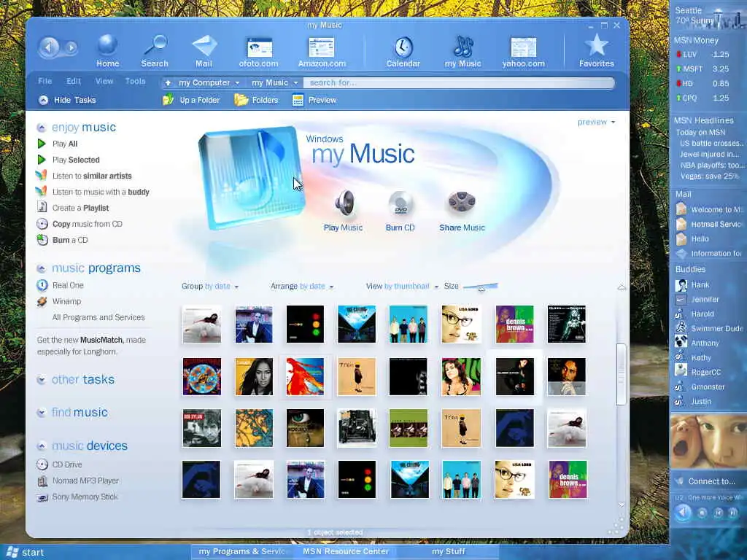This screenshot has width=747, height=560.
Task: Open the Calendar clock icon
Action: point(403,47)
